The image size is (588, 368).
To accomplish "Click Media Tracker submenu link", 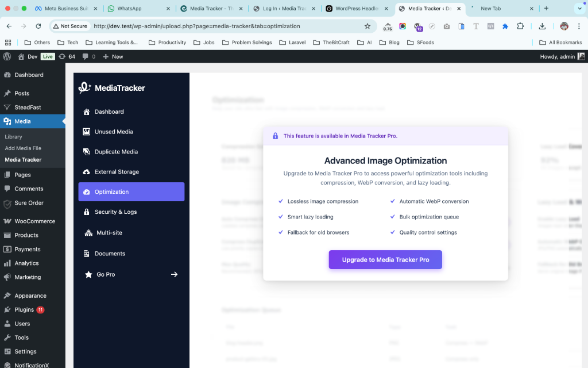I will coord(23,160).
